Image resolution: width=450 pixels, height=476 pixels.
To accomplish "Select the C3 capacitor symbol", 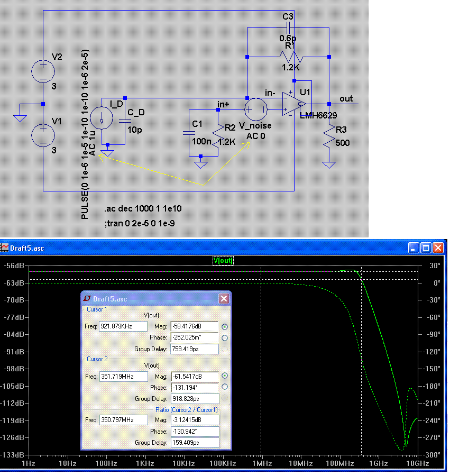I will (288, 28).
